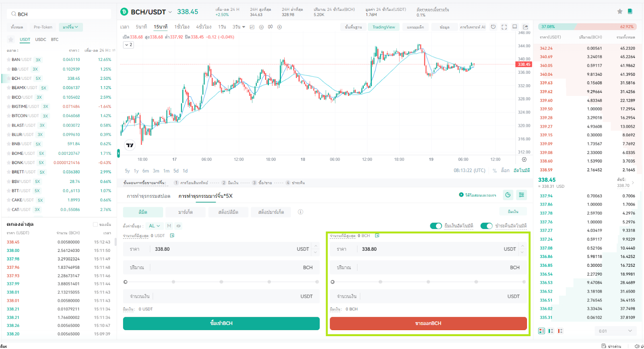Select the Stop-Limit order tab

(x=228, y=212)
